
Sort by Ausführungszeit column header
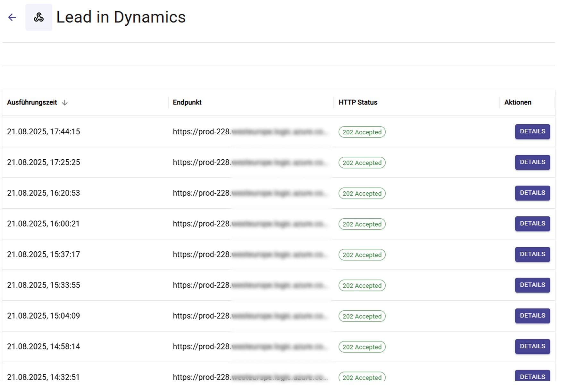[x=32, y=103]
